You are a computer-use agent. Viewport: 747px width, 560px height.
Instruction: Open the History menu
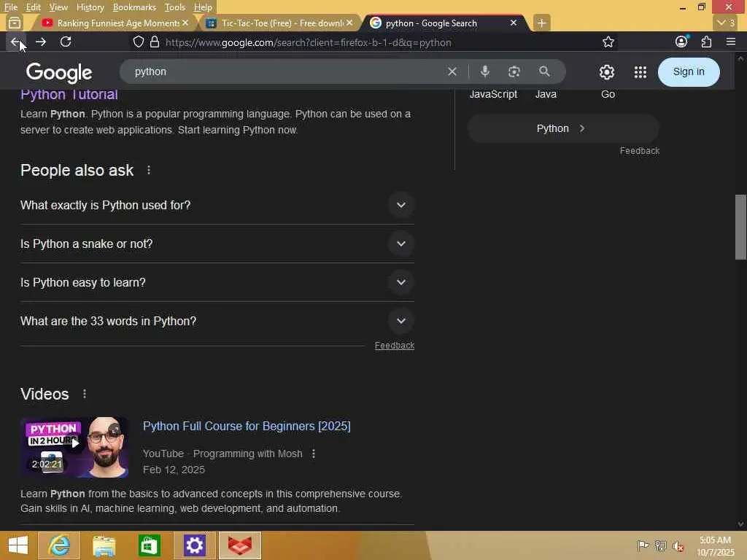pos(90,7)
